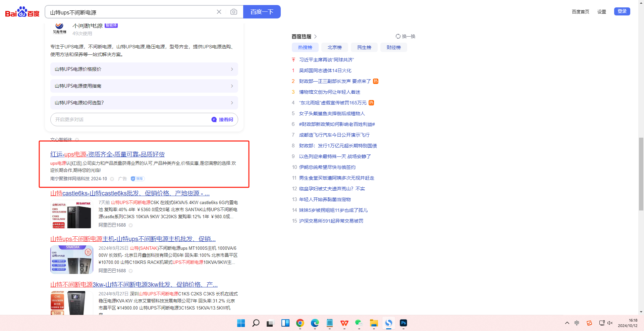644x331 pixels.
Task: Launch Photoshop from the taskbar
Action: click(403, 323)
